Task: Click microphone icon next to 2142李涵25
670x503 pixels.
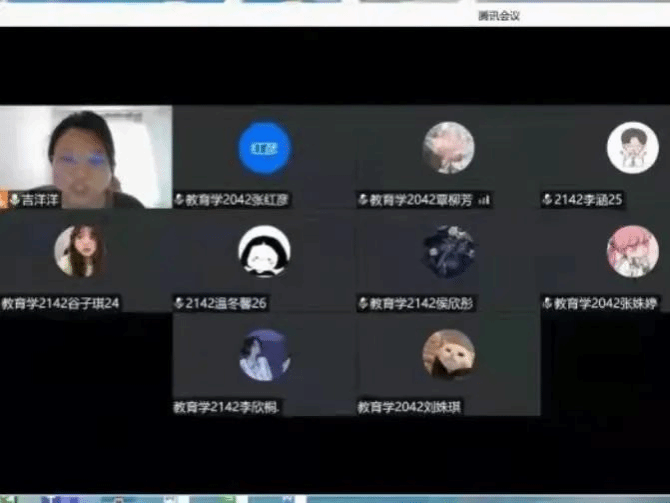Action: (547, 200)
